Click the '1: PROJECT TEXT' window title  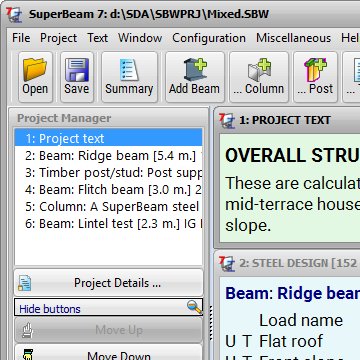pos(285,120)
